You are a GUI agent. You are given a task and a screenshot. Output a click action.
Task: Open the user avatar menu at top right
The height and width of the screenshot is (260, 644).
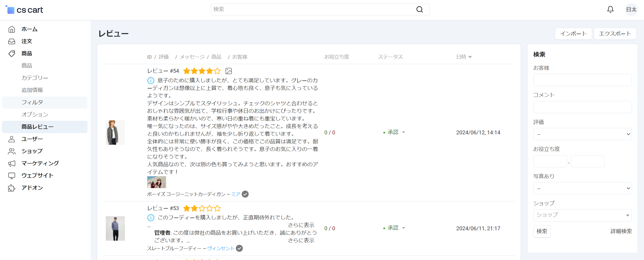pos(631,10)
